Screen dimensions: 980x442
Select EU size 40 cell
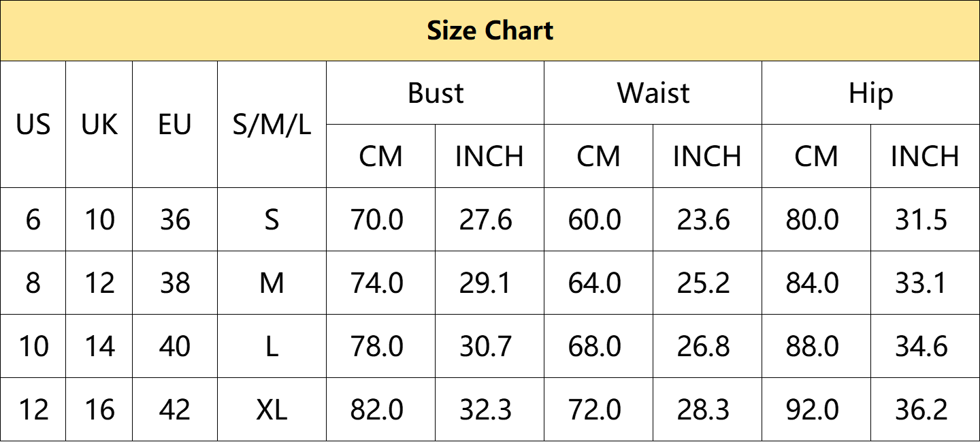175,346
